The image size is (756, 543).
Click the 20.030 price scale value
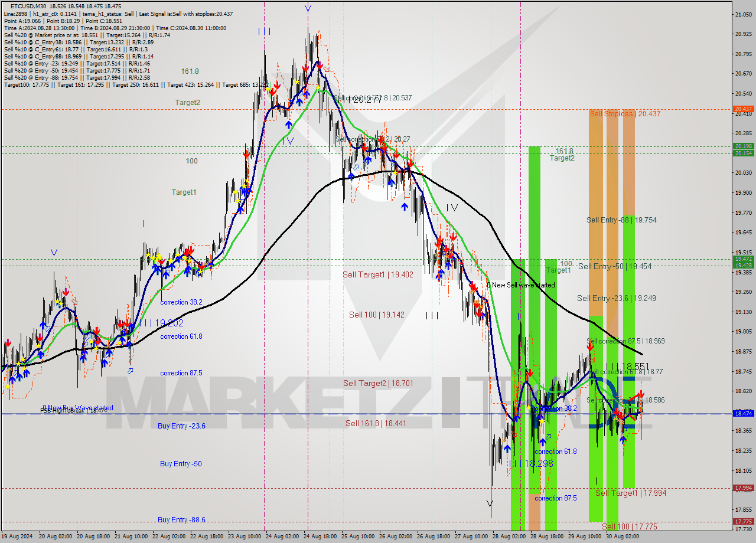tap(743, 172)
